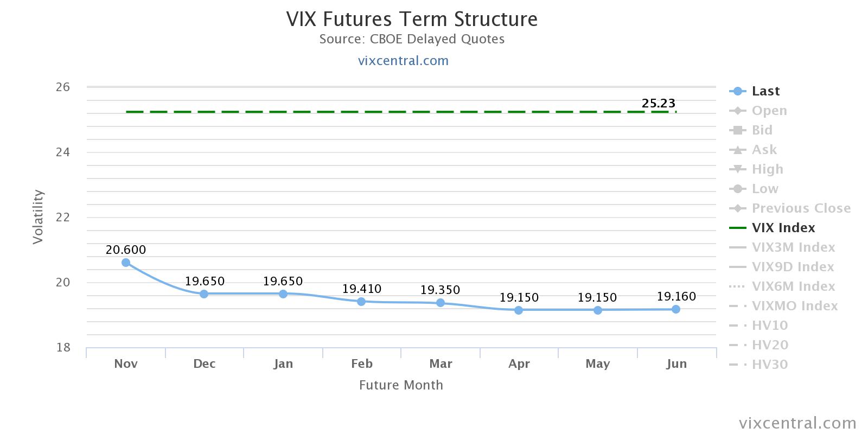Click the Ask triangle legend marker
Screen dimensions: 868x434
click(737, 150)
